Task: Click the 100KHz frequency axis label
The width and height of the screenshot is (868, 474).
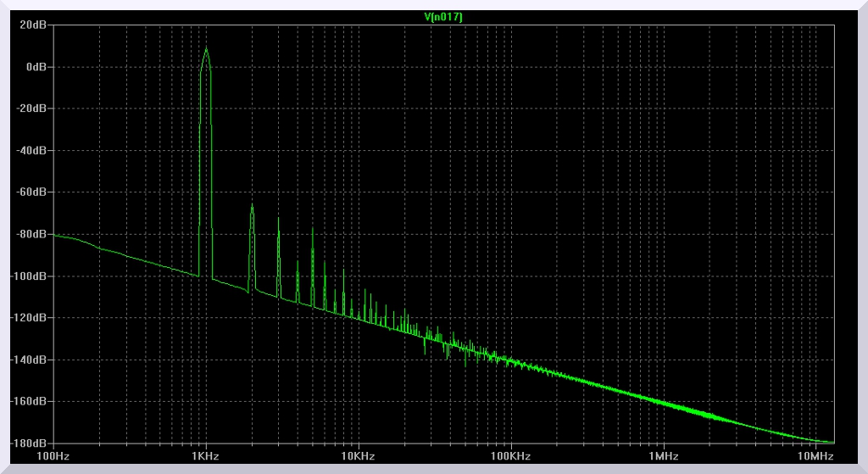Action: 510,456
